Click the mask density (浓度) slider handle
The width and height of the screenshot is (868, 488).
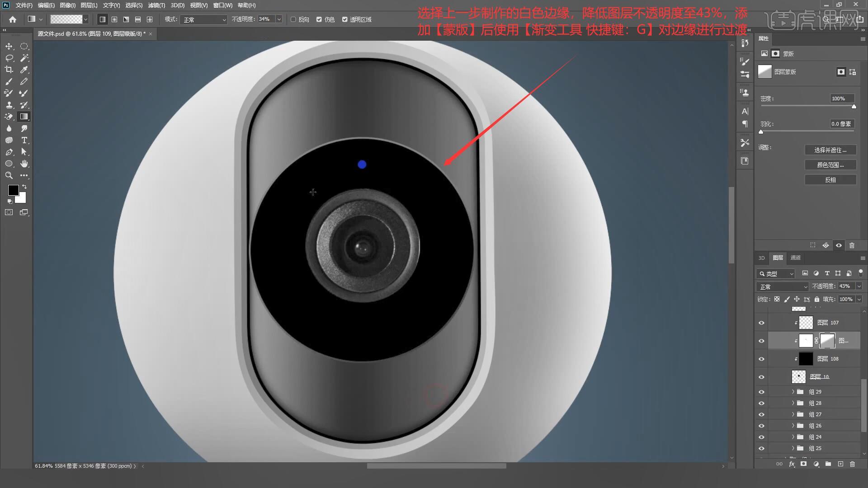pos(854,107)
